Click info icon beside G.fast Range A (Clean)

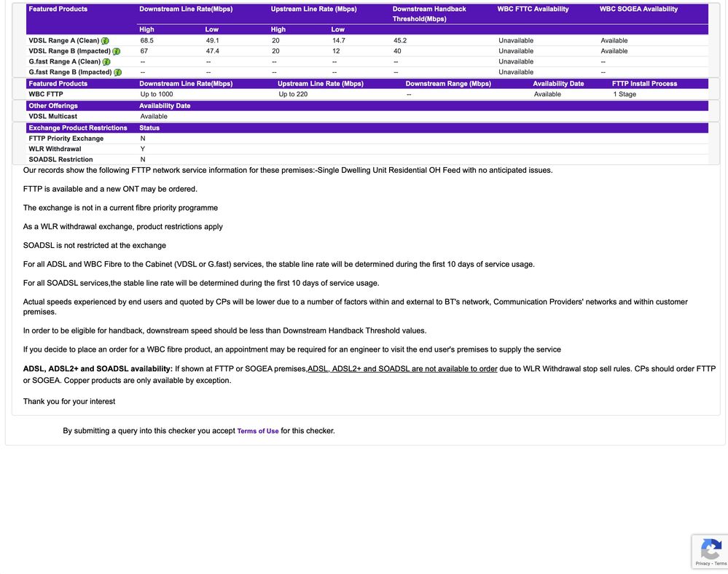107,62
